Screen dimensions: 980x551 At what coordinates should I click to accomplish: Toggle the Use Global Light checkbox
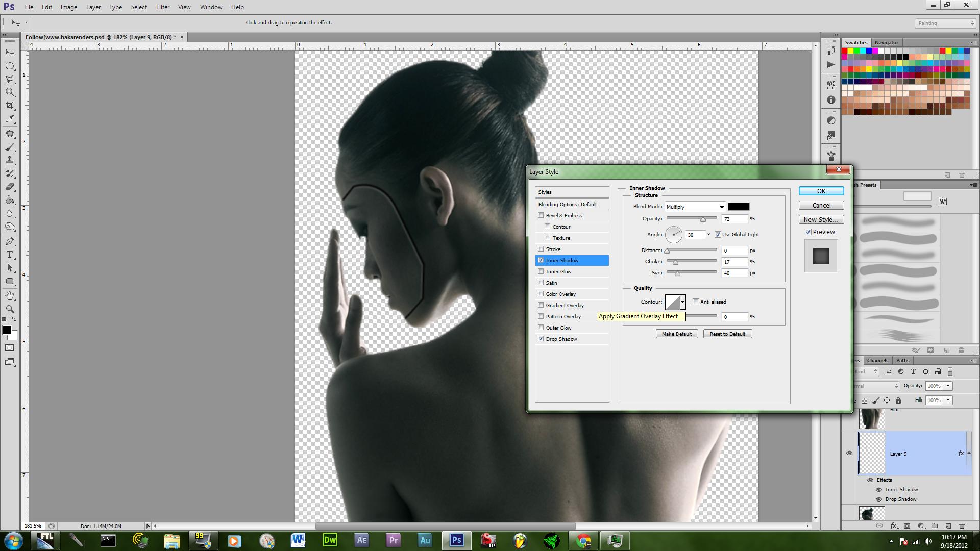718,235
